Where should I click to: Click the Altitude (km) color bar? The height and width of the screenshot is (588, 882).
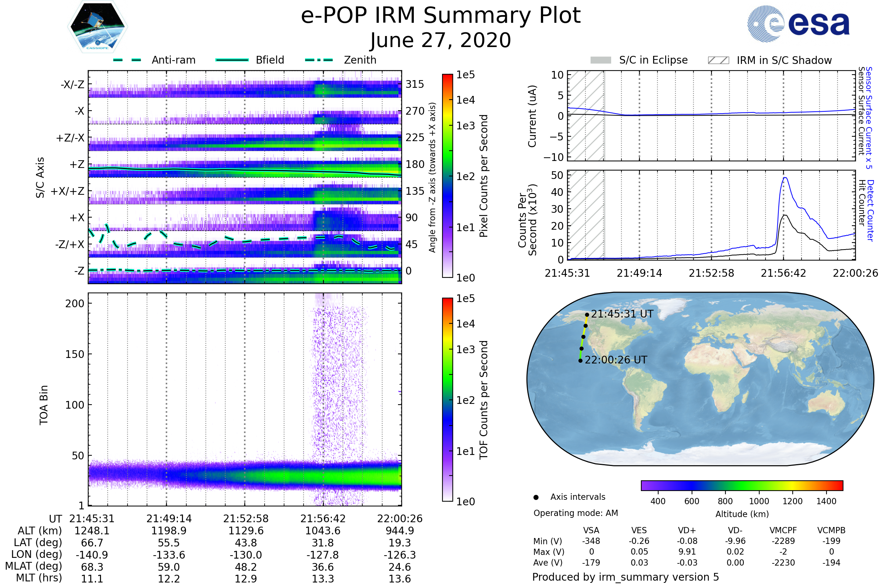pos(742,485)
